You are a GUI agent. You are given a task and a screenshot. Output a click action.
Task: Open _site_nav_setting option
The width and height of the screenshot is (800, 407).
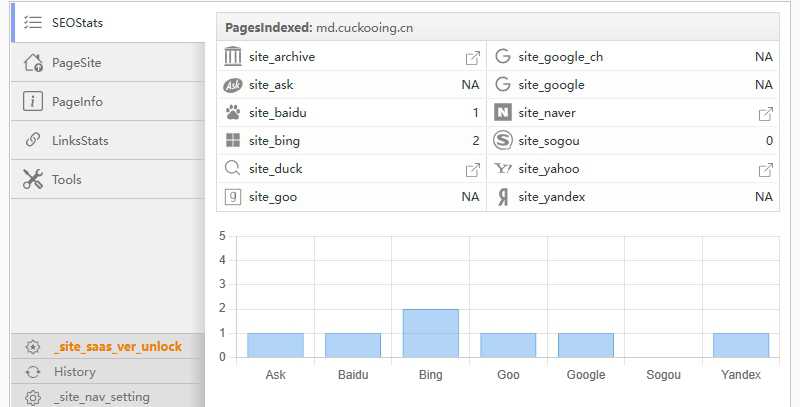101,397
